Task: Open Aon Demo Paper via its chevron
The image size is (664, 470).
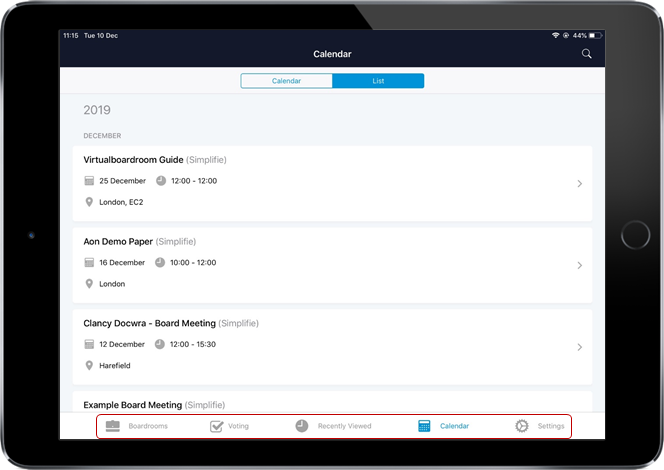Action: tap(580, 265)
